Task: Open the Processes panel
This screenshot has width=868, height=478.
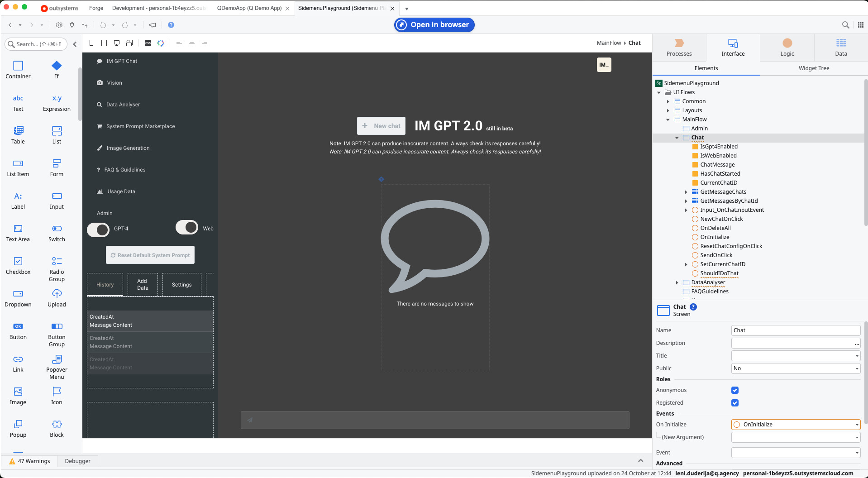Action: click(678, 47)
